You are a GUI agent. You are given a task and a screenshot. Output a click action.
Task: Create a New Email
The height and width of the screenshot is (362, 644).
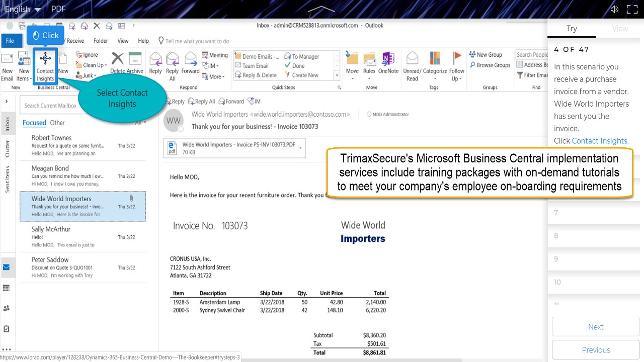coord(7,66)
